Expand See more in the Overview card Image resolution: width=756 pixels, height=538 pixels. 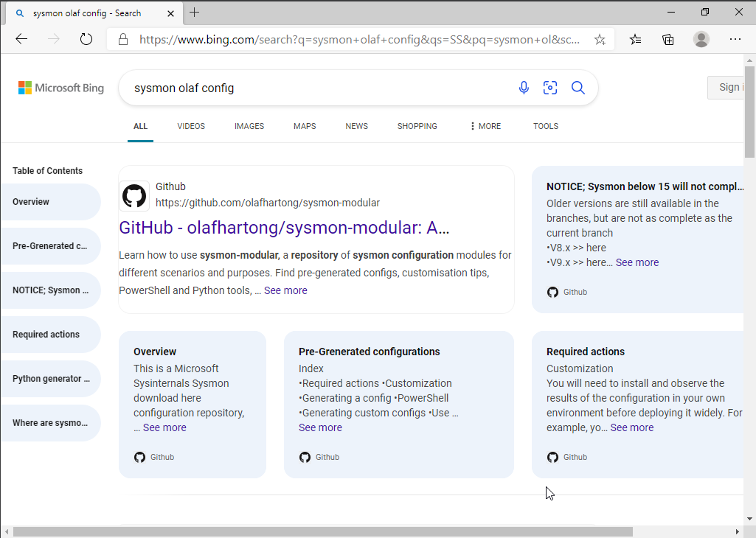(x=164, y=427)
